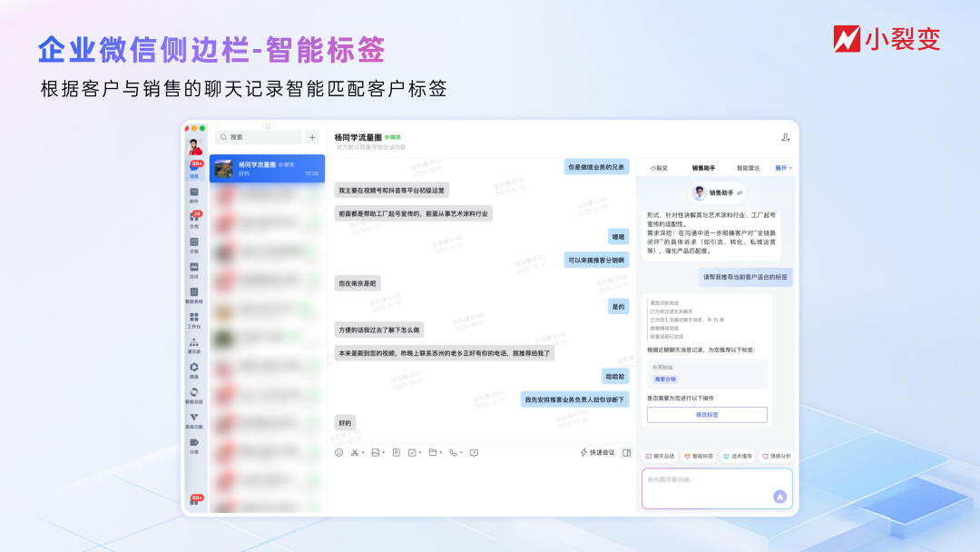Viewport: 980px width, 552px height.
Task: Switch to the 智能雷达 tab
Action: pos(748,167)
